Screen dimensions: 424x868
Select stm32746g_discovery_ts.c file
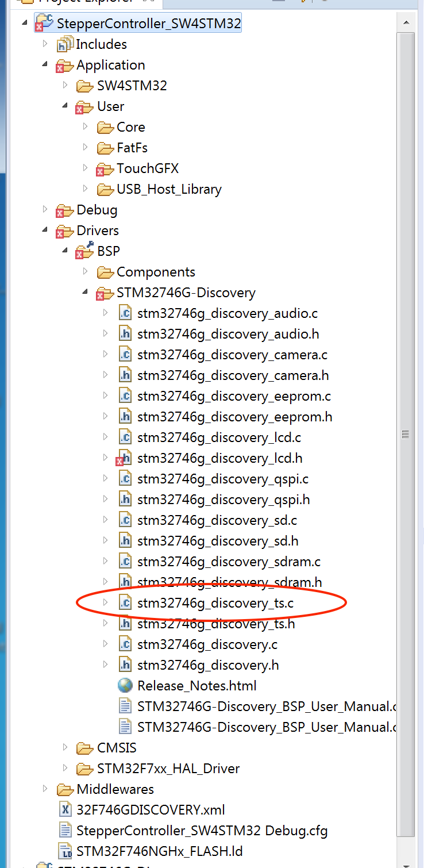coord(215,603)
